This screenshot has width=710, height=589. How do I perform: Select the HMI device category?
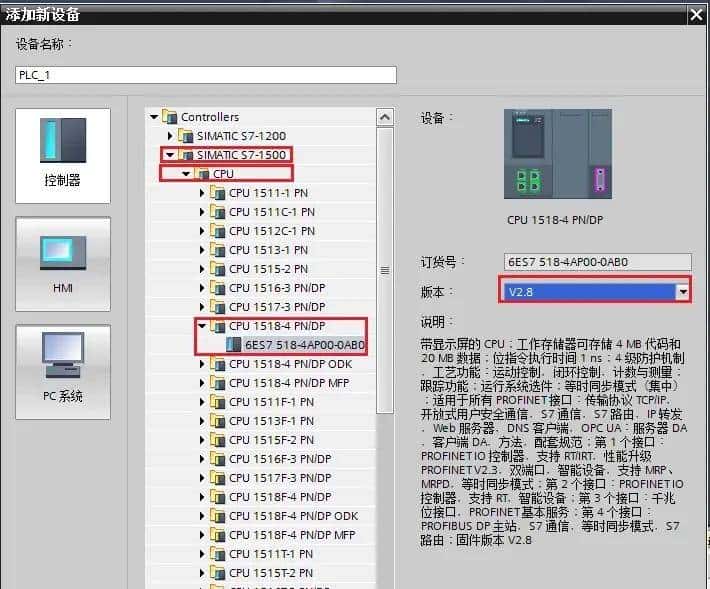tap(63, 264)
